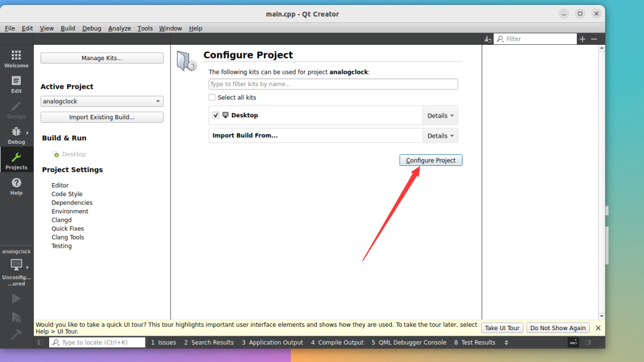Open Quick Fixes project settings
The height and width of the screenshot is (362, 644).
coord(68,229)
